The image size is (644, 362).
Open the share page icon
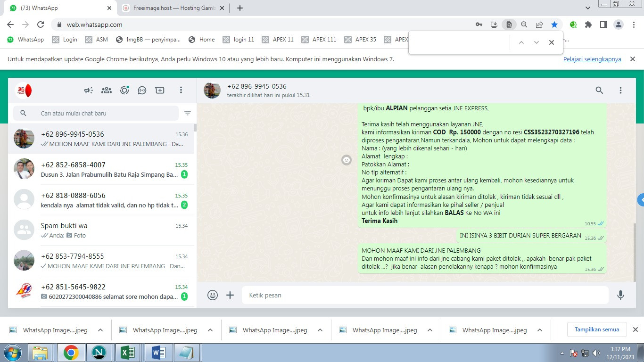coord(539,25)
